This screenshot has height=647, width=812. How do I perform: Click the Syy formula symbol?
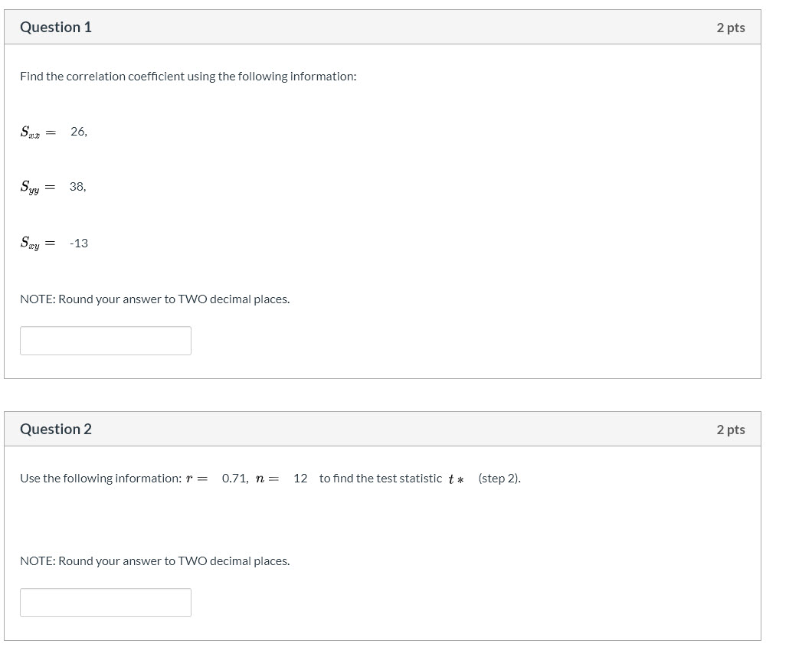tap(30, 188)
